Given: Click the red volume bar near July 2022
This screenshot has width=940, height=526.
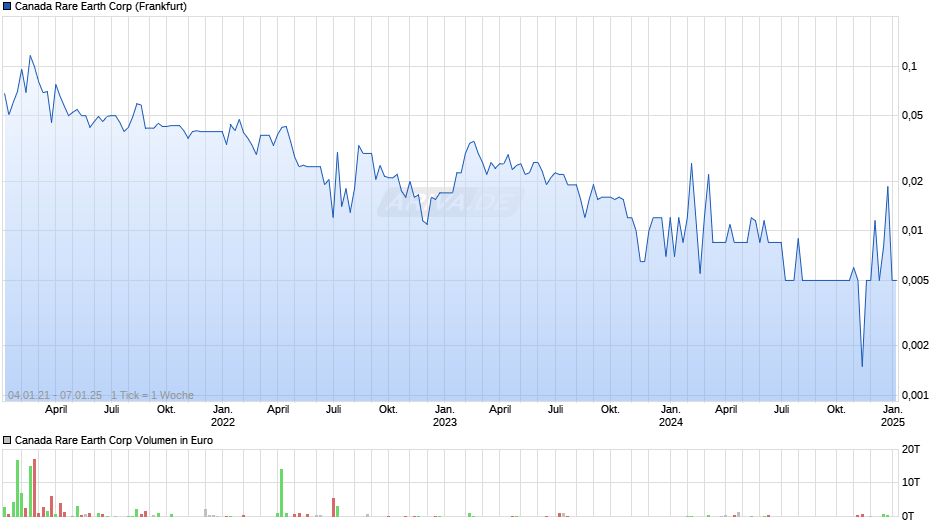Looking at the screenshot, I should [334, 507].
